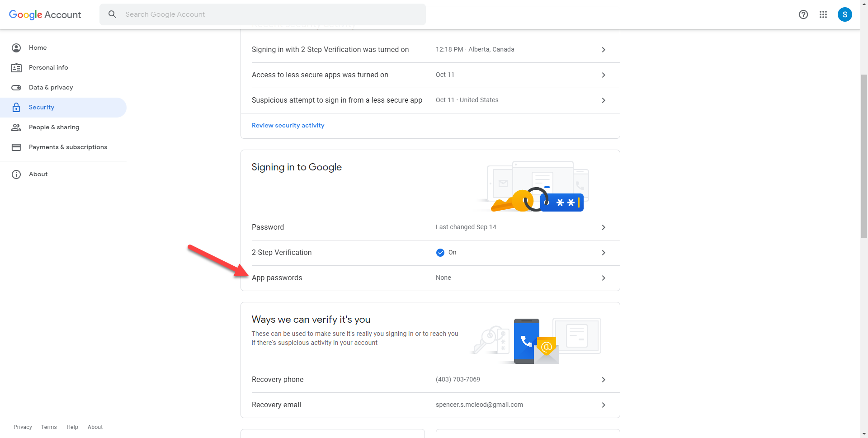Expand the suspicious sign-in attempt event
868x438 pixels.
click(604, 100)
